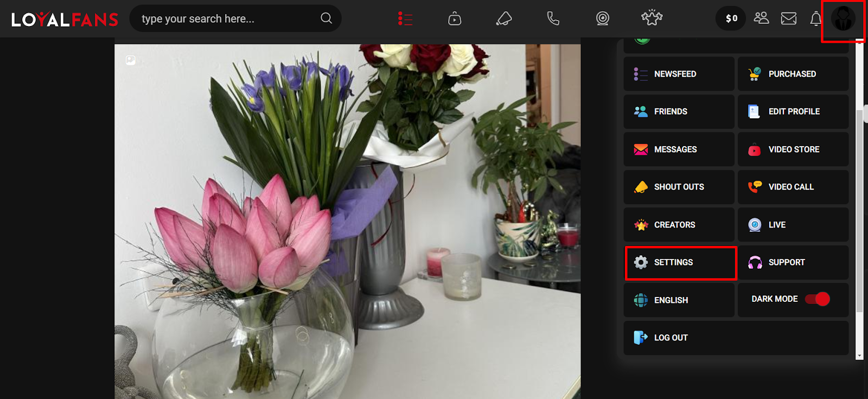Click the image indicator icon on the post photo
The image size is (868, 399).
coord(131,60)
